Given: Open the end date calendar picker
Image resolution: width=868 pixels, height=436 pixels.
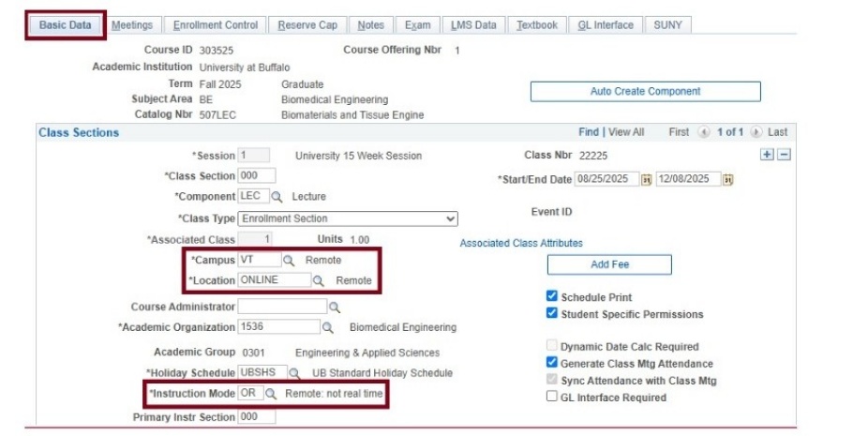Looking at the screenshot, I should click(728, 179).
